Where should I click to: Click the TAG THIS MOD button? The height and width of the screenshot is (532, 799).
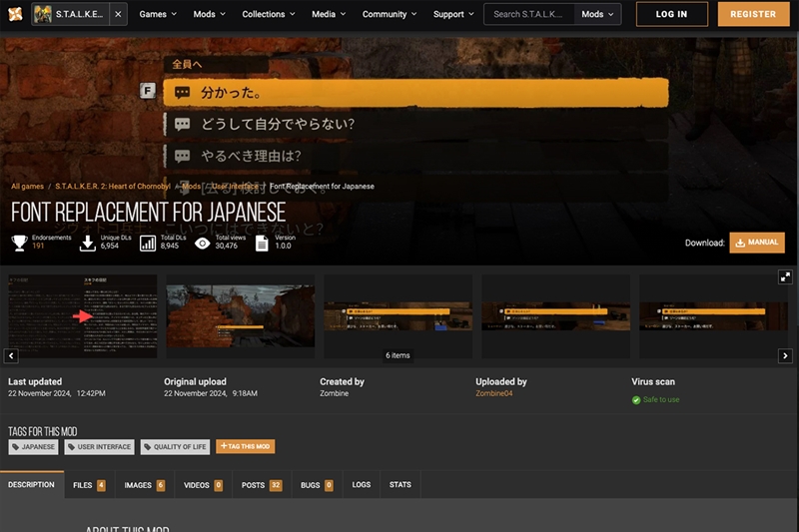point(245,446)
